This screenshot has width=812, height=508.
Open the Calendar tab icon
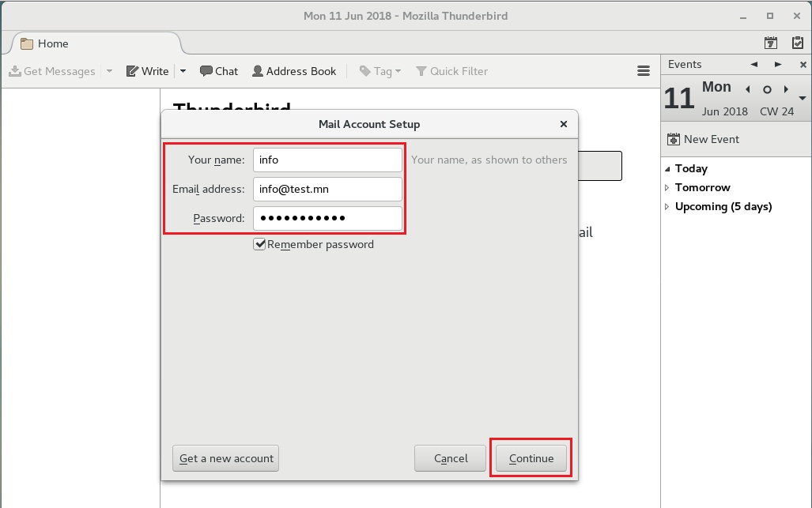(x=771, y=43)
